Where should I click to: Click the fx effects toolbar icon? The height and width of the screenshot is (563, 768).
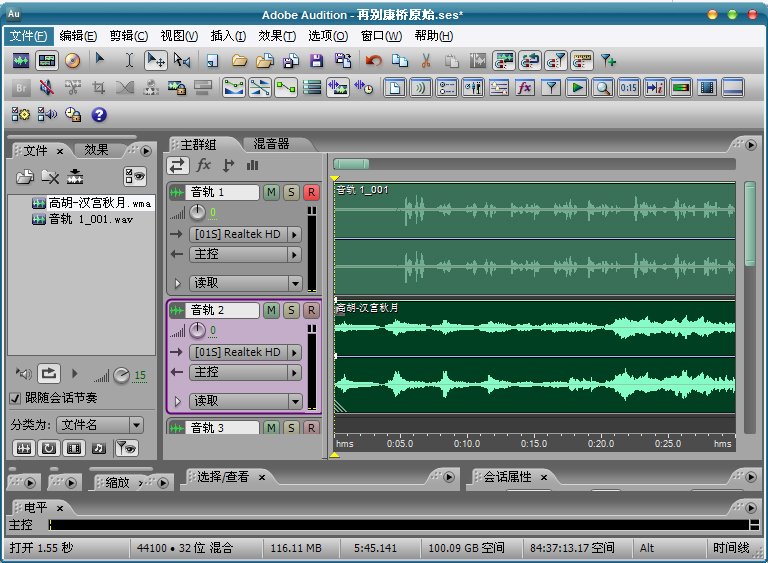point(525,88)
